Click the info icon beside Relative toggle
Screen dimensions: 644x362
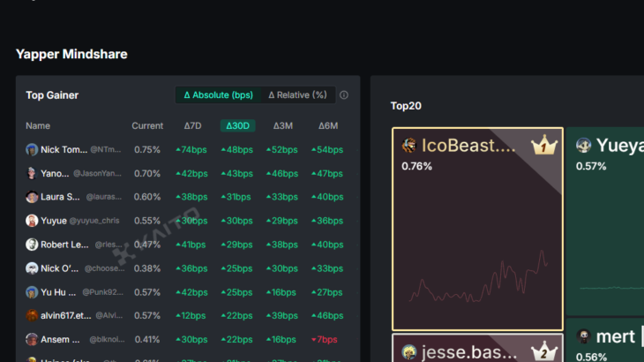pos(344,95)
